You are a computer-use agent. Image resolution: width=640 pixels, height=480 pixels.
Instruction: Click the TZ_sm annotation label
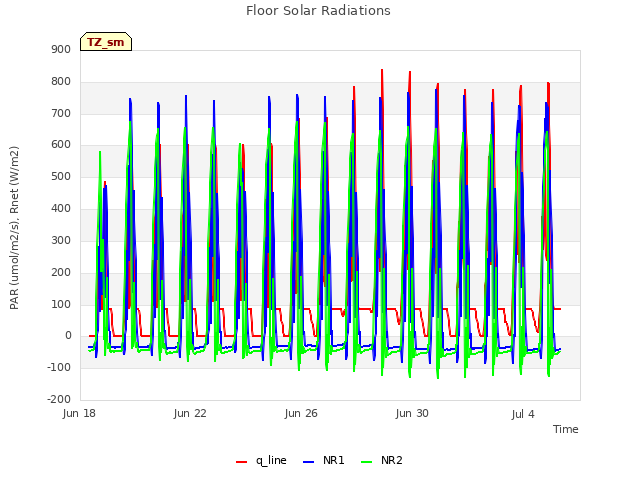106,42
